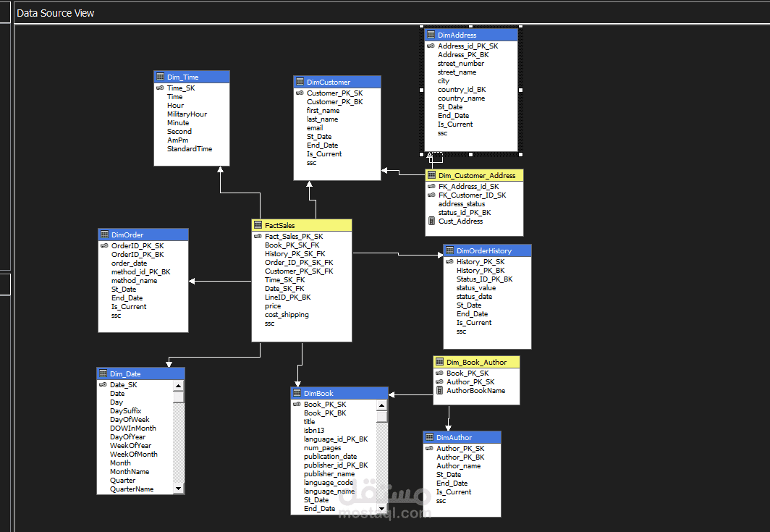
Task: Click key icon beside Book_PK_SK in DimBook
Action: coord(297,405)
